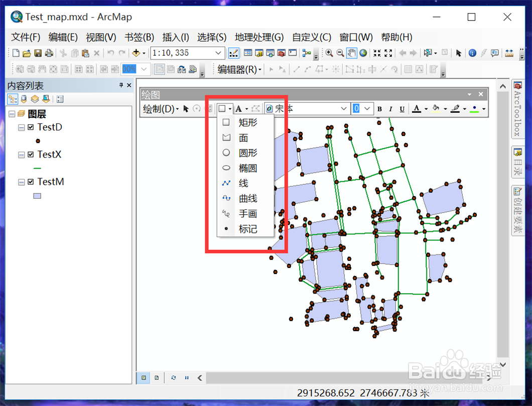The width and height of the screenshot is (532, 406).
Task: Collapse the 图层 data frame tree node
Action: click(x=12, y=114)
